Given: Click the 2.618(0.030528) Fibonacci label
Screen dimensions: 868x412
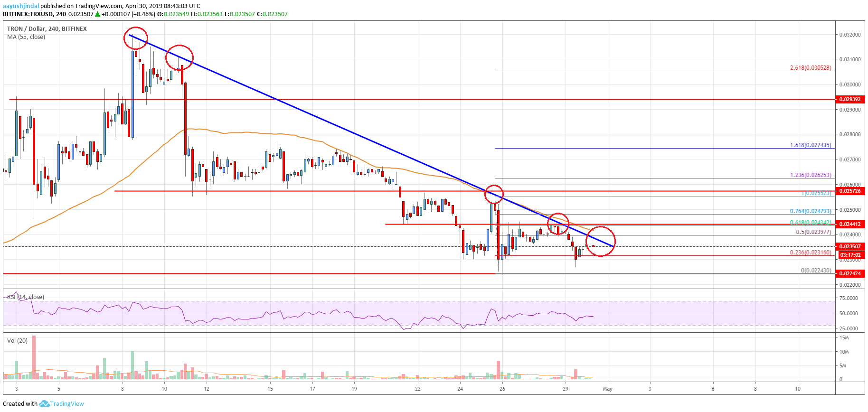Looking at the screenshot, I should pyautogui.click(x=811, y=68).
